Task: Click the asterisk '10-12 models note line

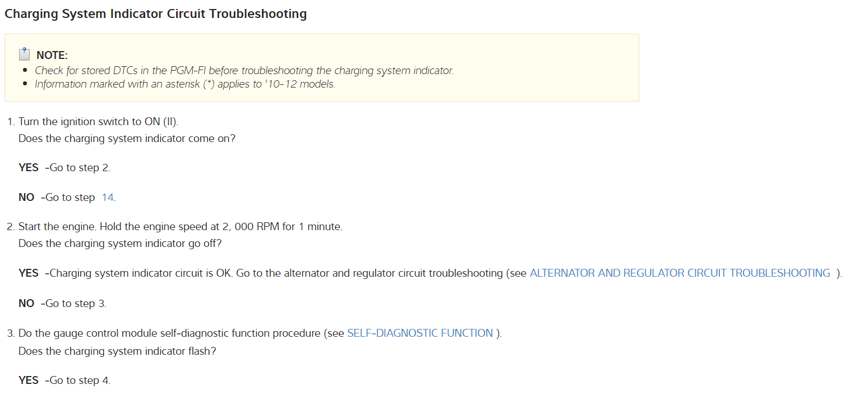Action: click(184, 84)
